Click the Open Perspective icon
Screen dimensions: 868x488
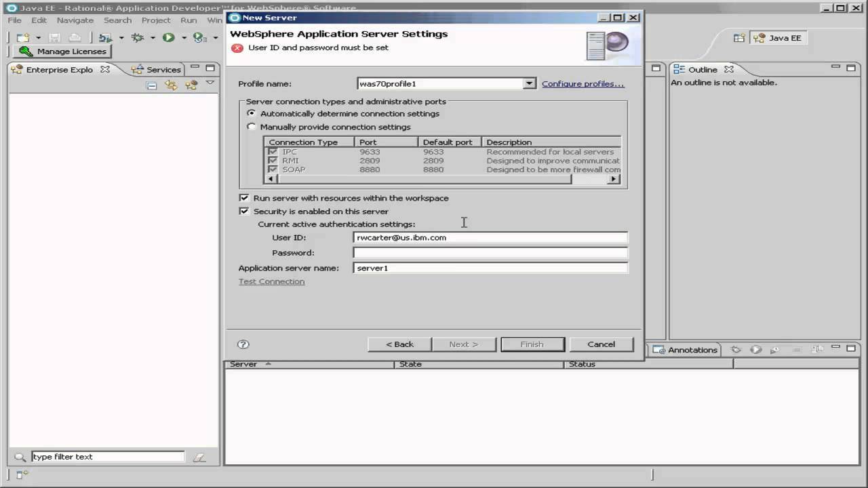[x=739, y=38]
